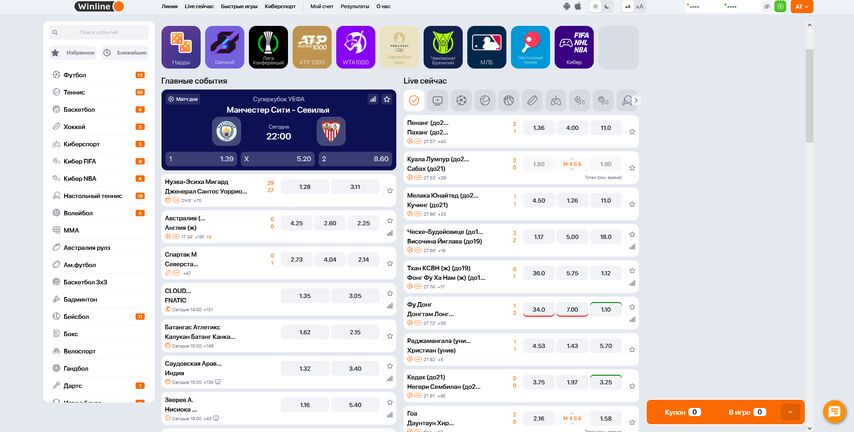
Task: Expand Киберспорт in the sports list
Action: tap(98, 144)
